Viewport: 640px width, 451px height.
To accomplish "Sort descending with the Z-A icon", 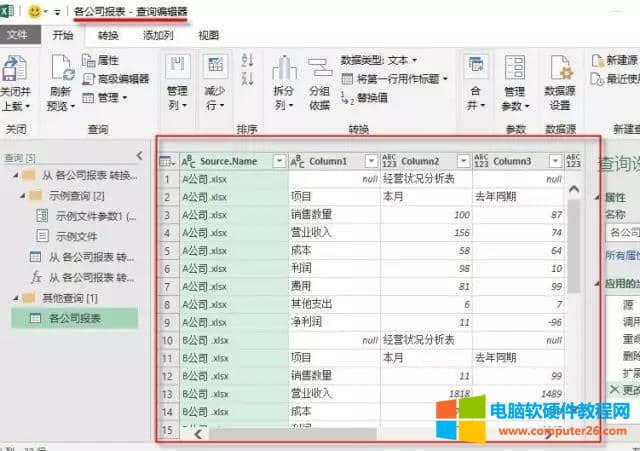I will 247,78.
